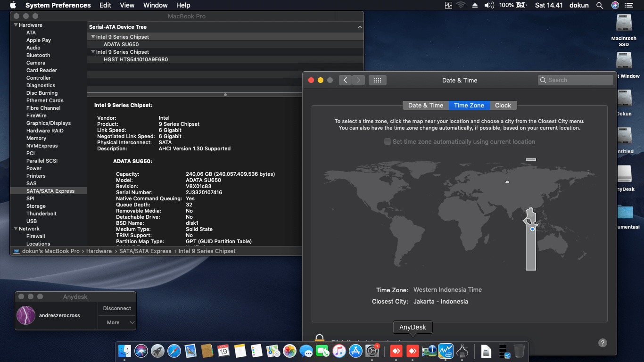The width and height of the screenshot is (644, 362).
Task: Click the Jakarta location pin on map
Action: [532, 229]
